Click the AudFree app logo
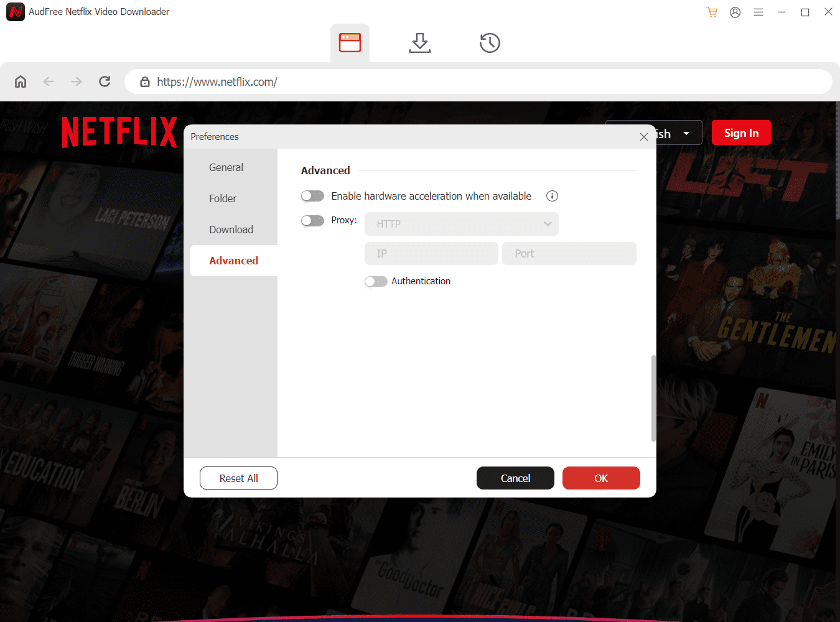840x622 pixels. point(16,12)
